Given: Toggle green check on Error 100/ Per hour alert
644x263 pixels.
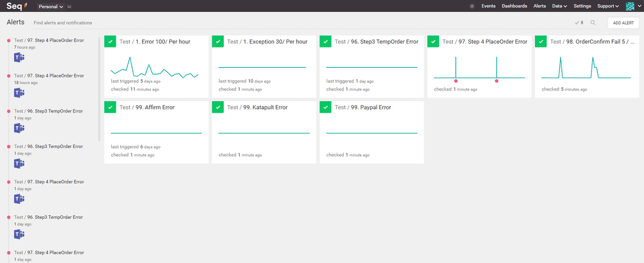Looking at the screenshot, I should 110,41.
